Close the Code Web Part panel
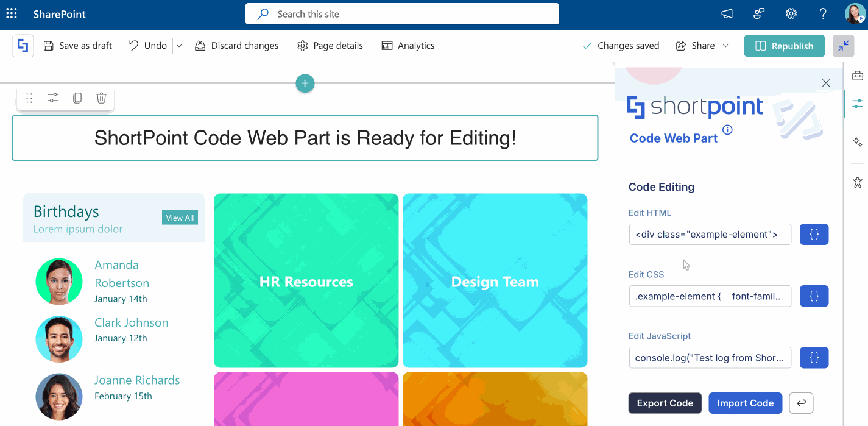 click(x=826, y=83)
